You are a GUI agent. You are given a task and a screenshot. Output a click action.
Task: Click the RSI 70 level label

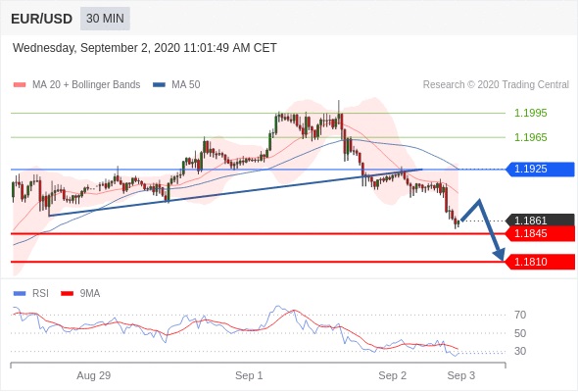520,315
